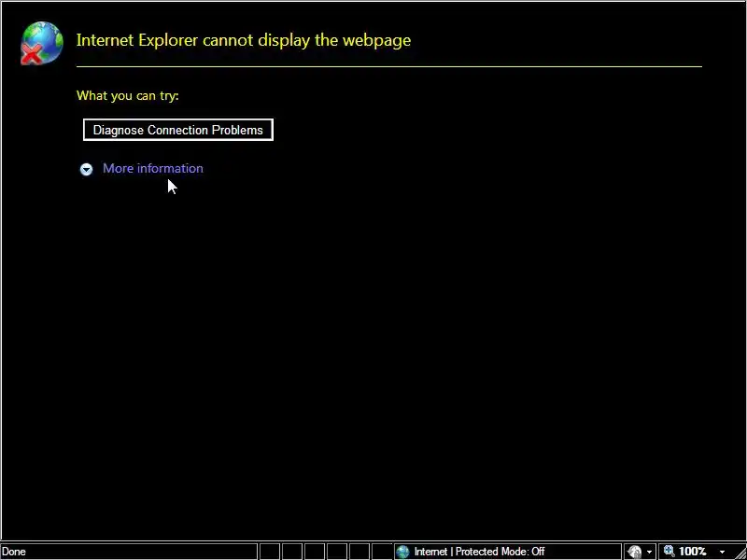Open the zoom level dropdown arrow

pyautogui.click(x=722, y=553)
